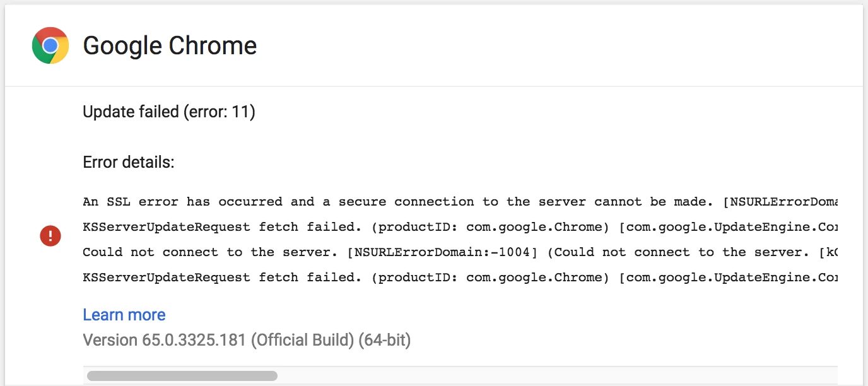The width and height of the screenshot is (868, 386).
Task: Click the version number 65.0.3325.181
Action: 193,341
